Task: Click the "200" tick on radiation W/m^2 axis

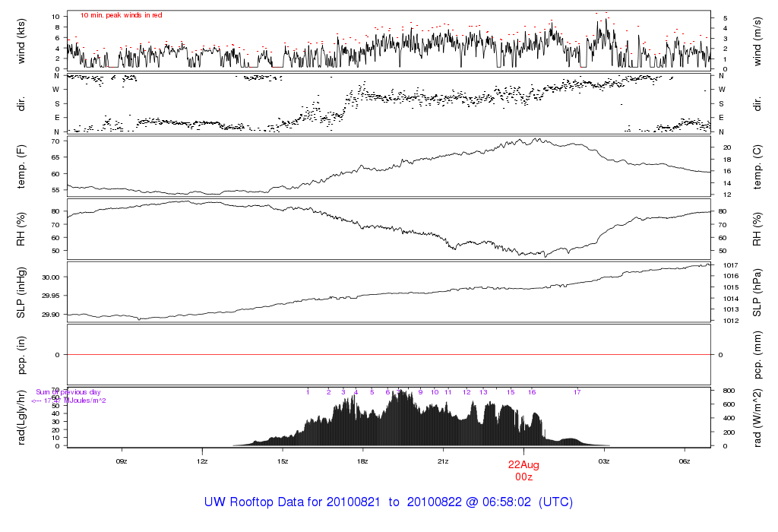Action: pyautogui.click(x=729, y=432)
